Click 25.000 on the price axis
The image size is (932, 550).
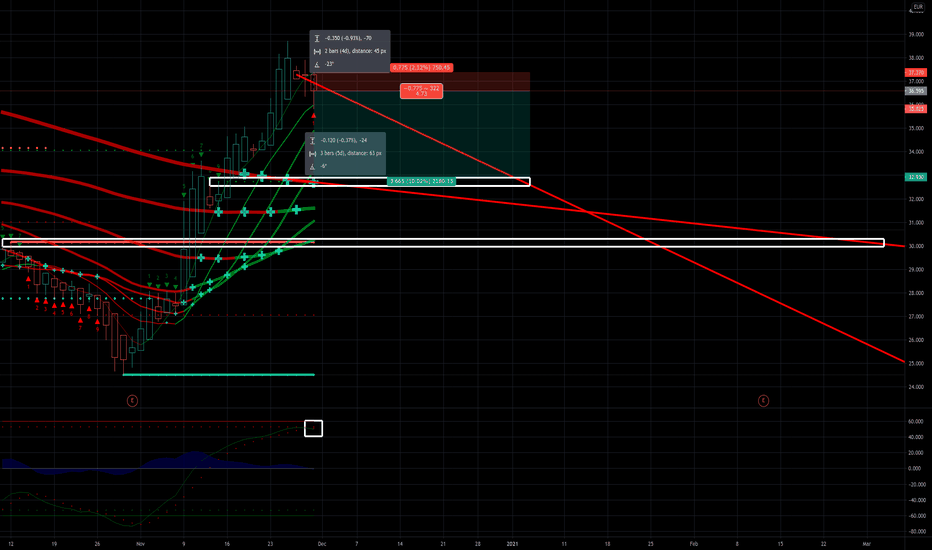point(916,364)
